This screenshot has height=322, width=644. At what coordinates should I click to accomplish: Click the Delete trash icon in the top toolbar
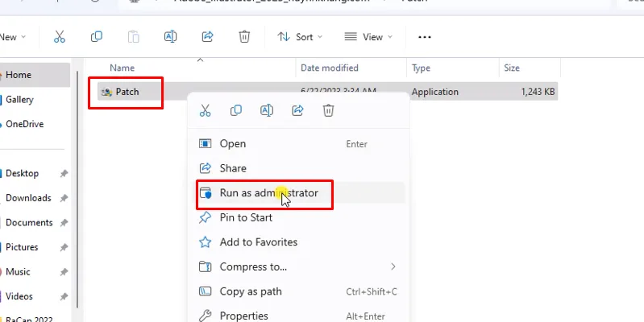point(244,37)
